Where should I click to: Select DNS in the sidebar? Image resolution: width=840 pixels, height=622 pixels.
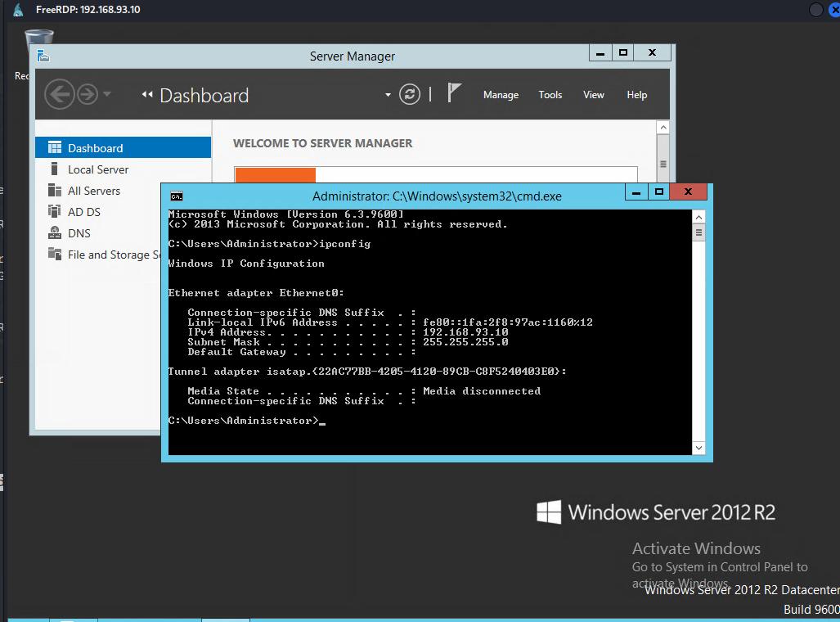[x=98, y=233]
